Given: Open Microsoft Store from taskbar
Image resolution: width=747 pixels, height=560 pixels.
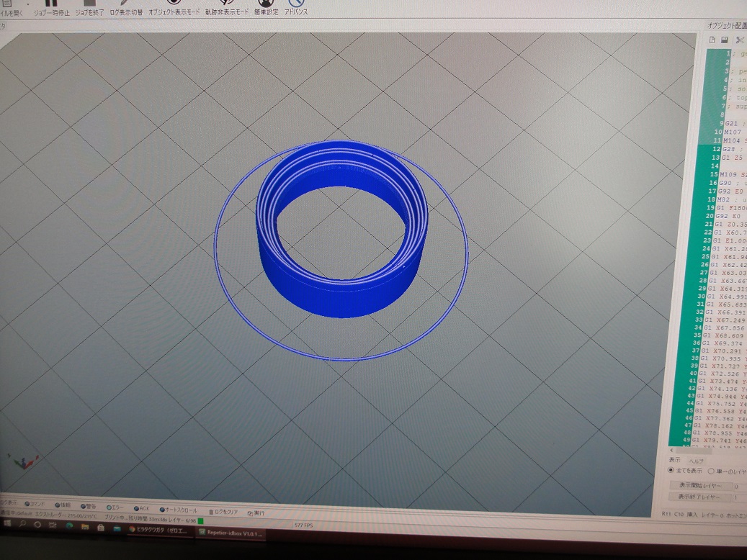Looking at the screenshot, I should point(101,528).
